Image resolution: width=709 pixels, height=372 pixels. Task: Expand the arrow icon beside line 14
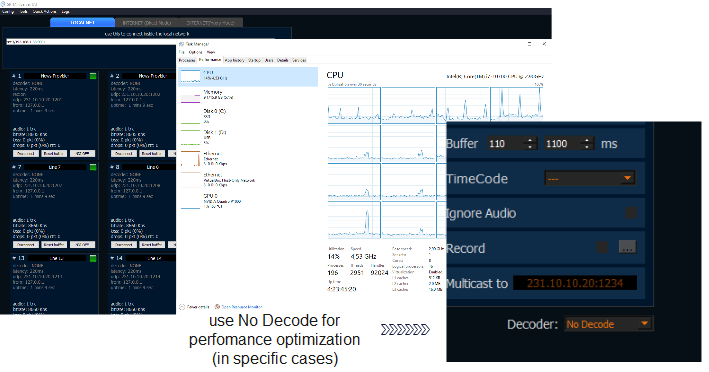(x=112, y=258)
